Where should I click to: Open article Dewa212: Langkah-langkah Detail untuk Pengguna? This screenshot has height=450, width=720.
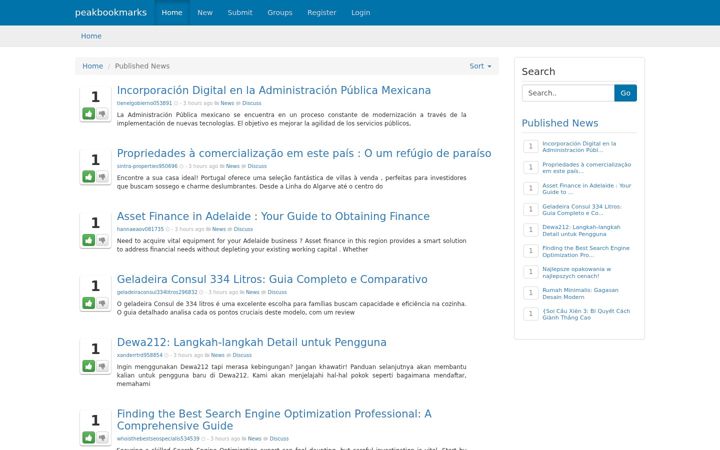coord(252,342)
